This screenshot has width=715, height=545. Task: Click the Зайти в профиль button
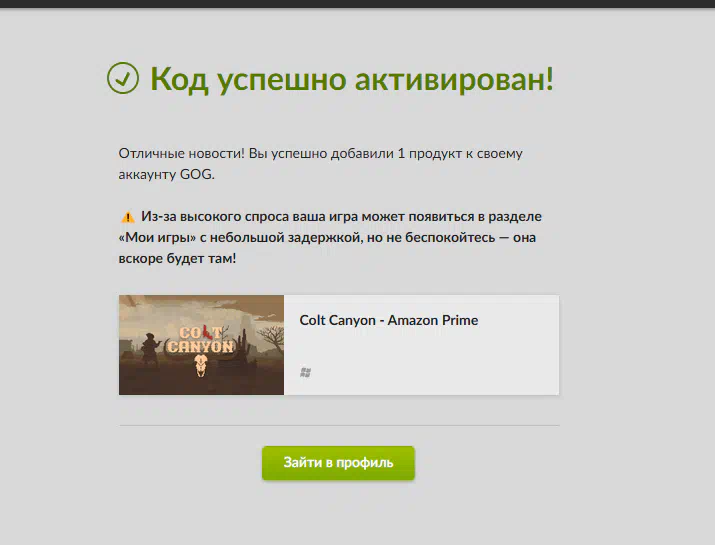coord(338,463)
